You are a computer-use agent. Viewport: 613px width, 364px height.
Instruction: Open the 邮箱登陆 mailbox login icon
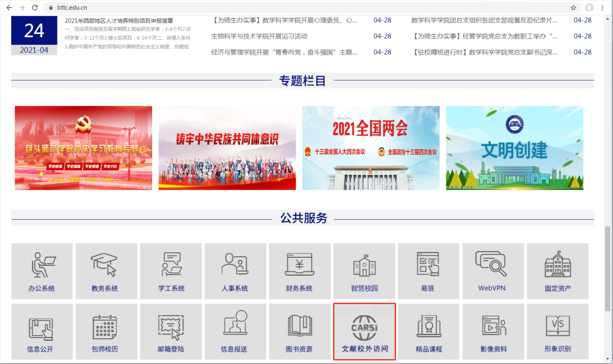171,332
